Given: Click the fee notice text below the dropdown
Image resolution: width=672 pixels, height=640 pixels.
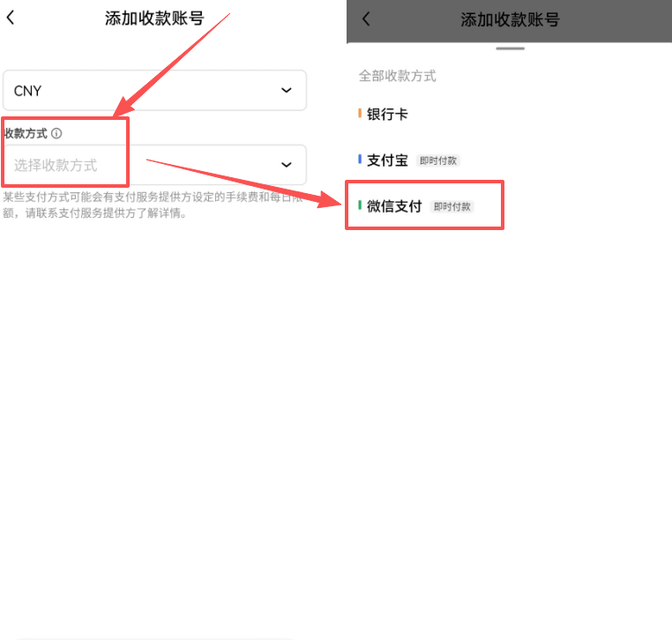Looking at the screenshot, I should (150, 205).
